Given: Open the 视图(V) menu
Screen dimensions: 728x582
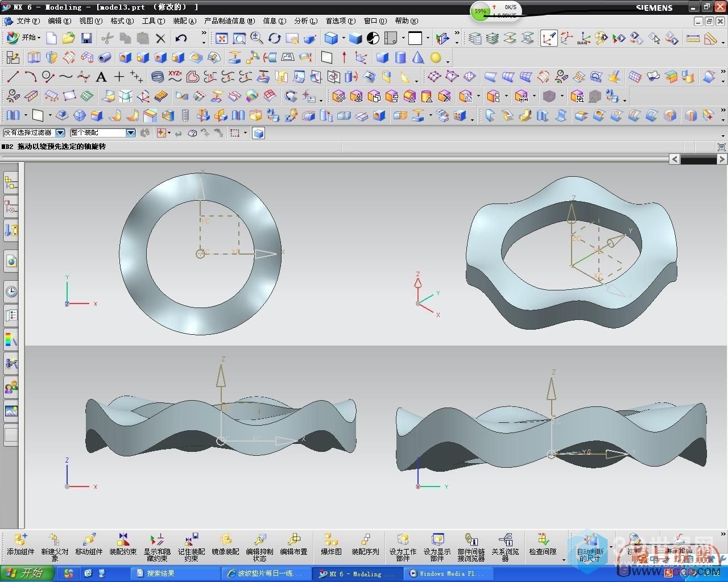Looking at the screenshot, I should 91,21.
